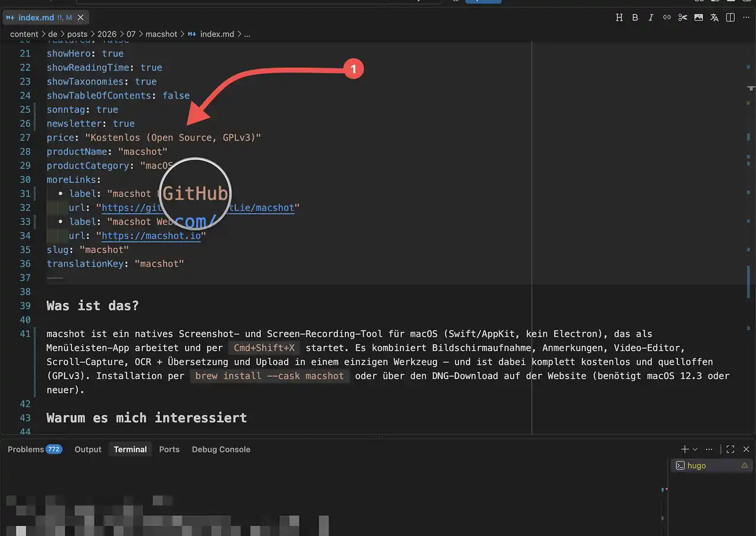Toggle italic formatting in the editor toolbar
756x536 pixels.
[x=651, y=18]
